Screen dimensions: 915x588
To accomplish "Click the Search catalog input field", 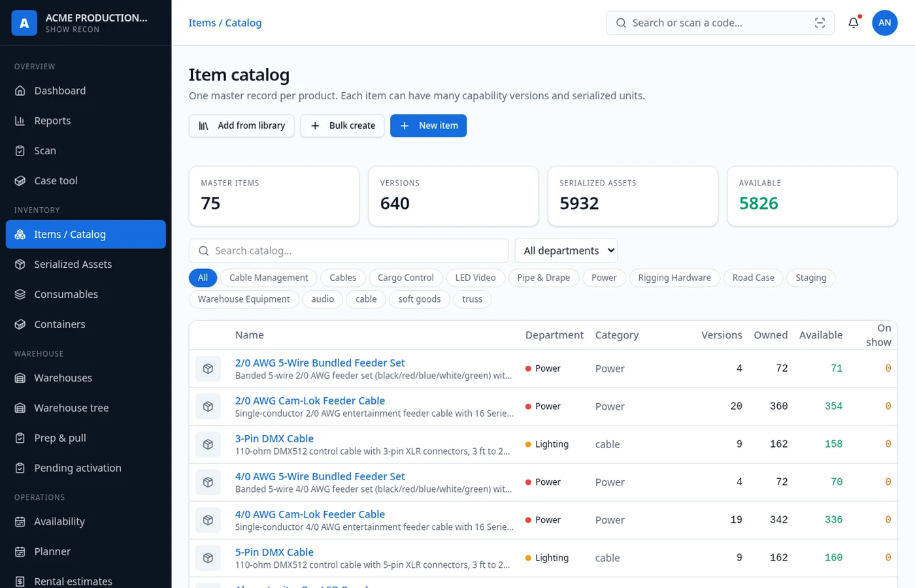I will [x=348, y=251].
